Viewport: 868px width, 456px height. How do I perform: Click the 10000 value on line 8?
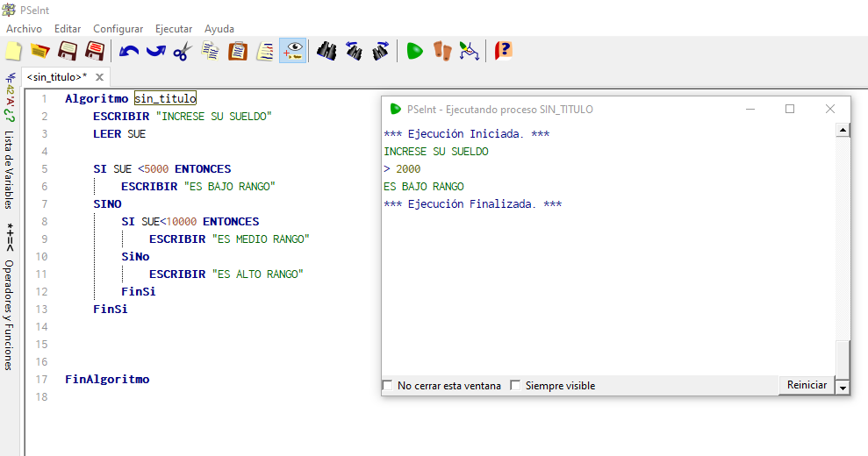[182, 221]
